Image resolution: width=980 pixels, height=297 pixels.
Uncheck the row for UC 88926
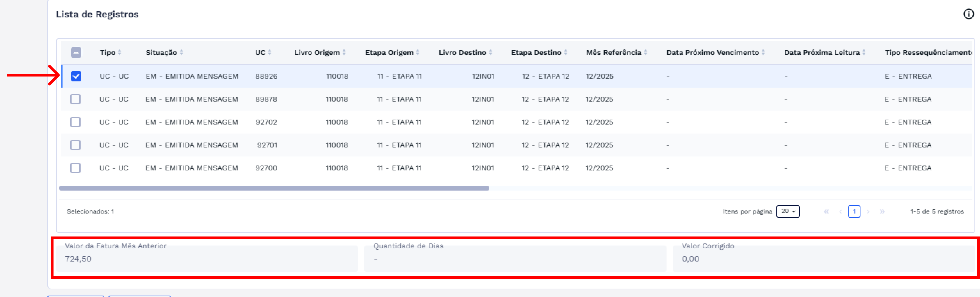pos(76,76)
